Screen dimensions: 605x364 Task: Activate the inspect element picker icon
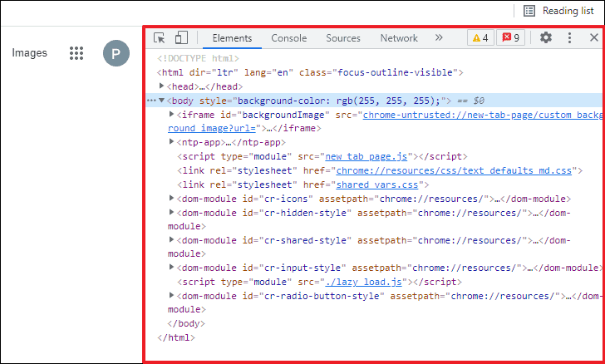160,38
